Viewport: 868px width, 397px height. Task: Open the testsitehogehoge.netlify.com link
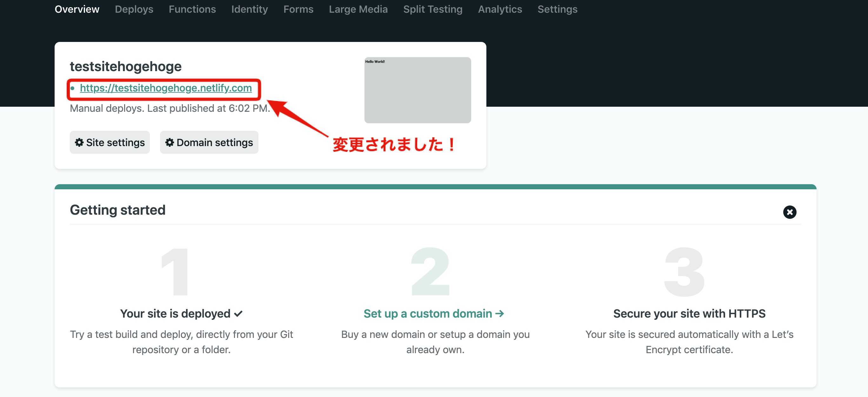(166, 88)
